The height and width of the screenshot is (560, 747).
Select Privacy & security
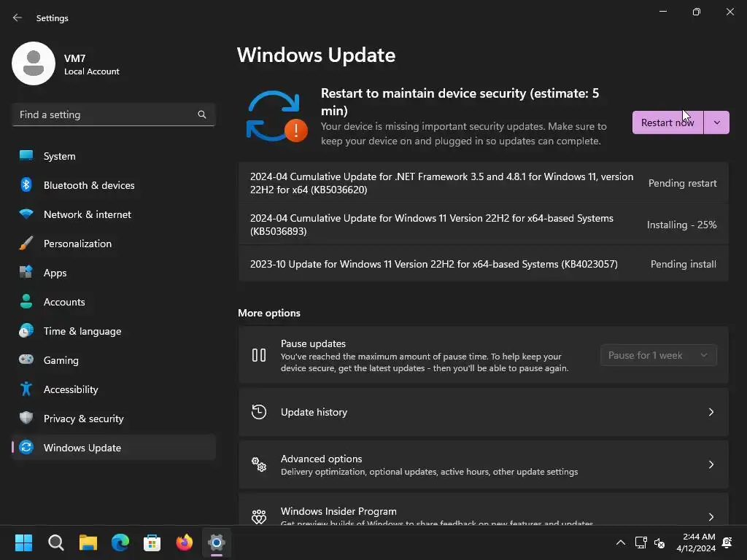[114, 418]
